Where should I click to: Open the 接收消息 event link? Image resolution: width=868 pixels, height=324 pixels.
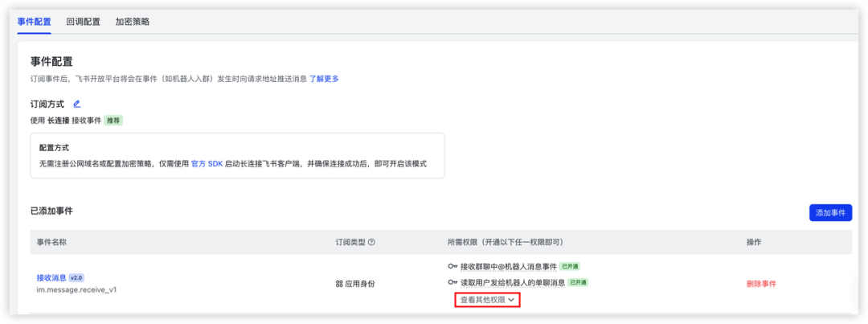pyautogui.click(x=51, y=277)
